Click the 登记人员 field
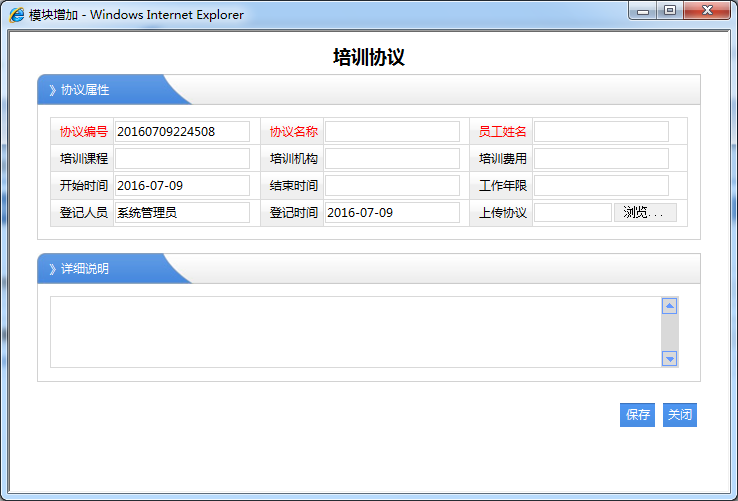738x501 pixels. pos(182,213)
